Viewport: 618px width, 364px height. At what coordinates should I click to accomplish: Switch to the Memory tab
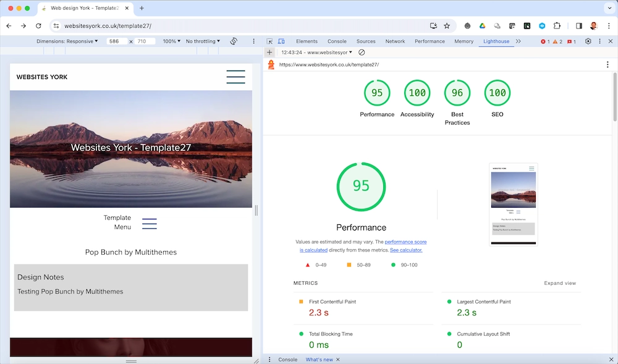[464, 41]
